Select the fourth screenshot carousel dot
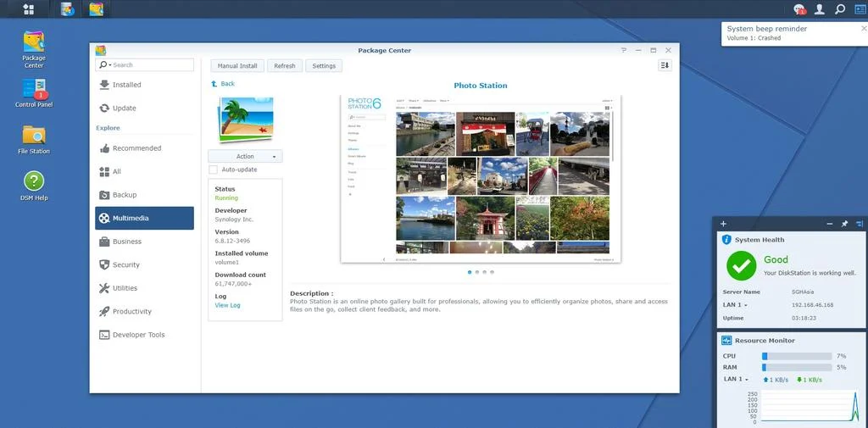Screen dimensions: 868x428 (492, 272)
